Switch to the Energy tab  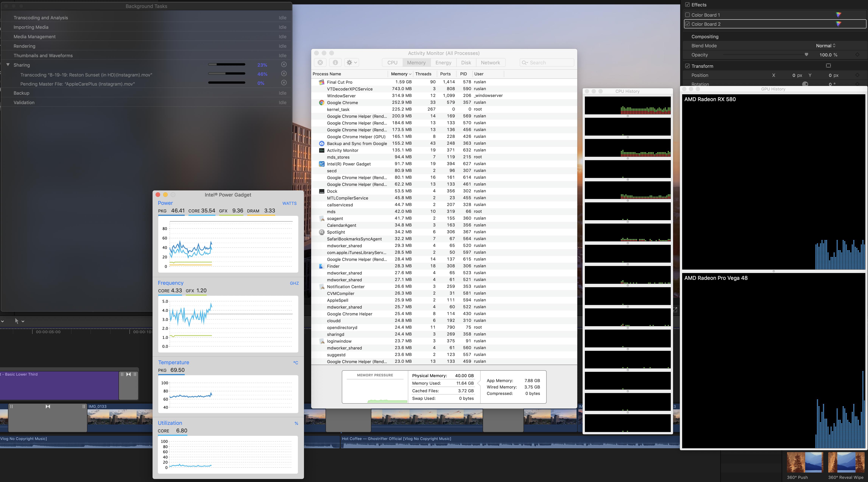click(443, 63)
